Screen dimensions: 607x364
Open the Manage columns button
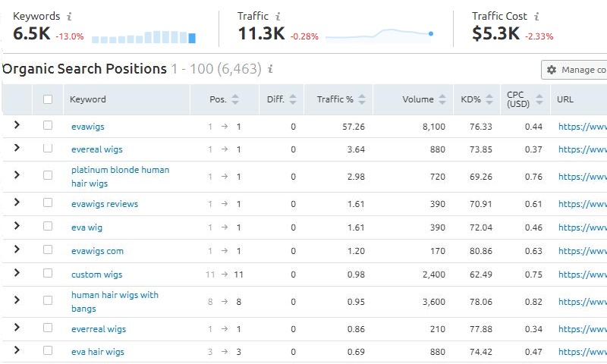574,70
